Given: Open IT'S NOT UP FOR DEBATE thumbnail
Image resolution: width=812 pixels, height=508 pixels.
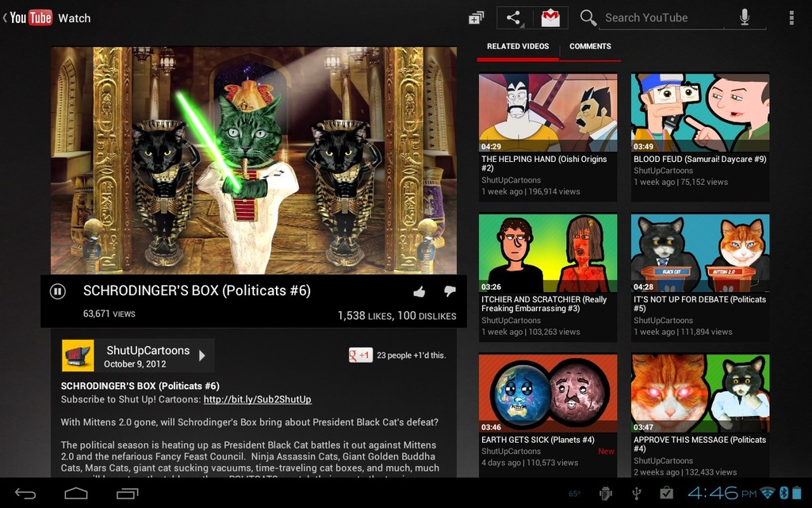Looking at the screenshot, I should point(700,253).
